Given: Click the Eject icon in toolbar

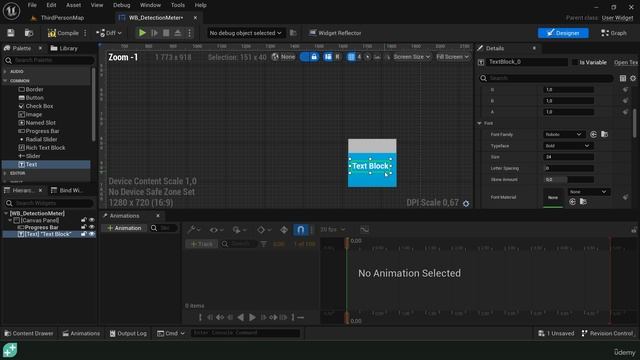Looking at the screenshot, I should pyautogui.click(x=178, y=33).
